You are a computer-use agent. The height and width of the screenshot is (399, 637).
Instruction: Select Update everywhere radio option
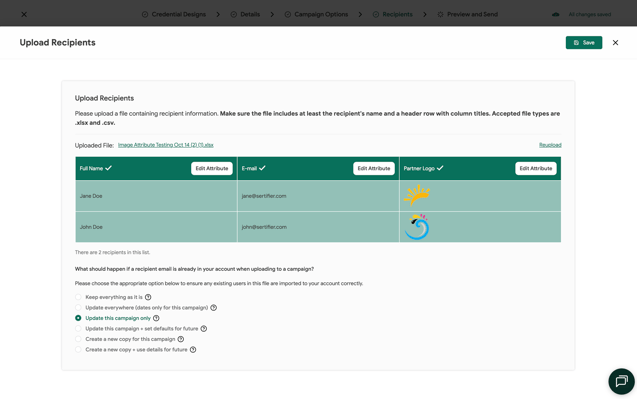tap(78, 308)
